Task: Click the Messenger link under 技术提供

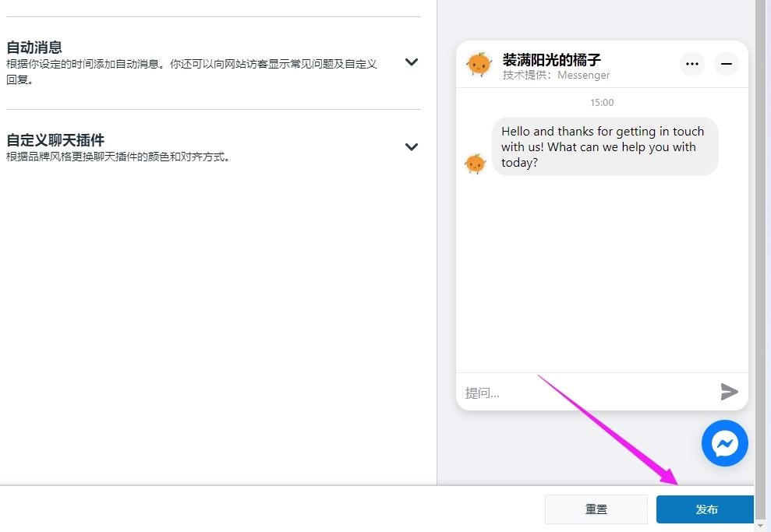Action: (x=583, y=75)
